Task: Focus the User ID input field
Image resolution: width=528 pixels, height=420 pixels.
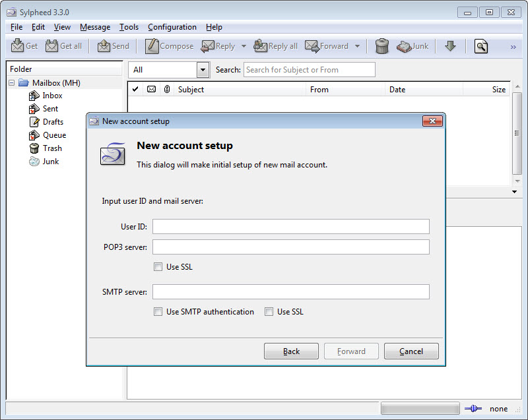Action: 291,226
